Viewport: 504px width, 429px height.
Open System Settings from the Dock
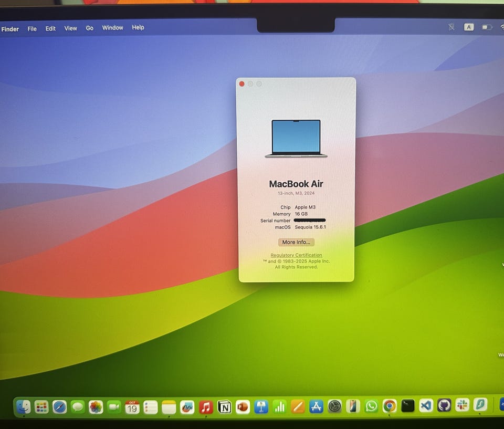[334, 406]
